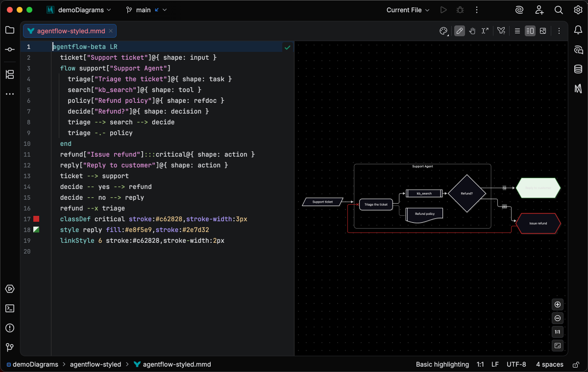Click the inspections green checkmark

pyautogui.click(x=287, y=47)
